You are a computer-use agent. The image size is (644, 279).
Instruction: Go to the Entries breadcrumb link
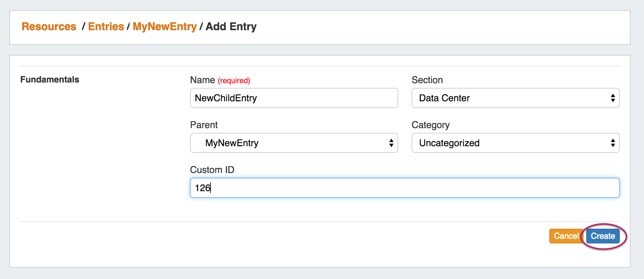[106, 26]
